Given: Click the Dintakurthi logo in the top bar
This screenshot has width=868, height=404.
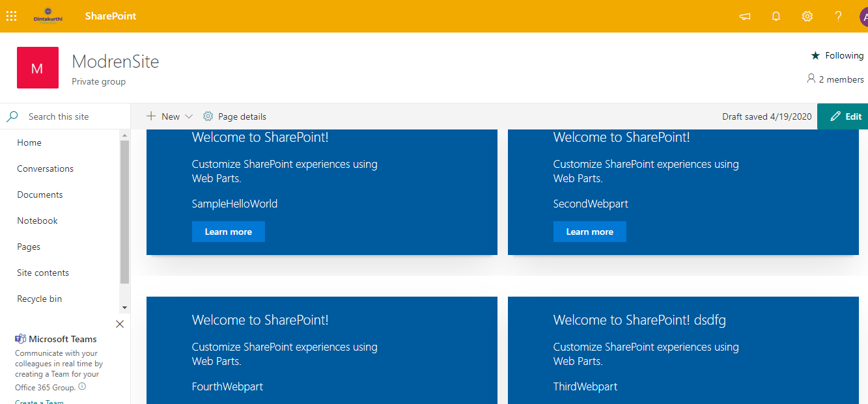Looking at the screenshot, I should [x=47, y=16].
